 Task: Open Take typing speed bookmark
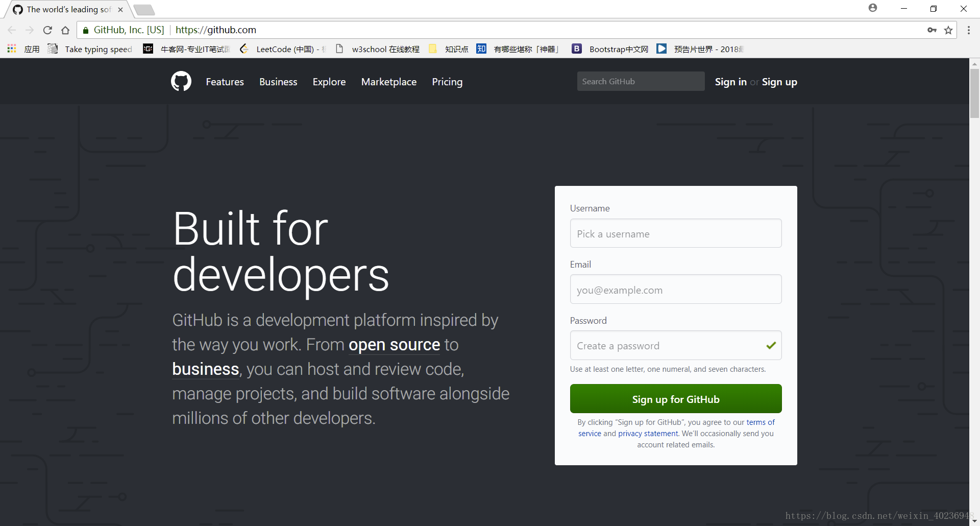point(90,49)
